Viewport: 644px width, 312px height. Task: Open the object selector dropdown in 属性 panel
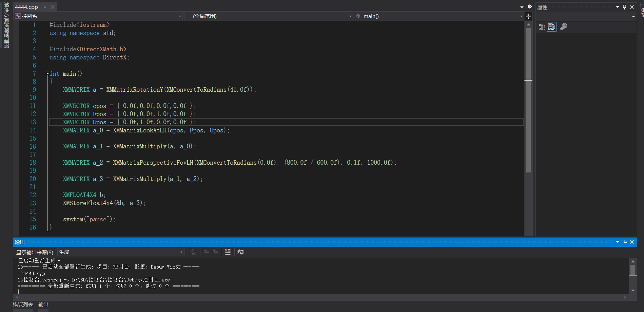point(633,17)
